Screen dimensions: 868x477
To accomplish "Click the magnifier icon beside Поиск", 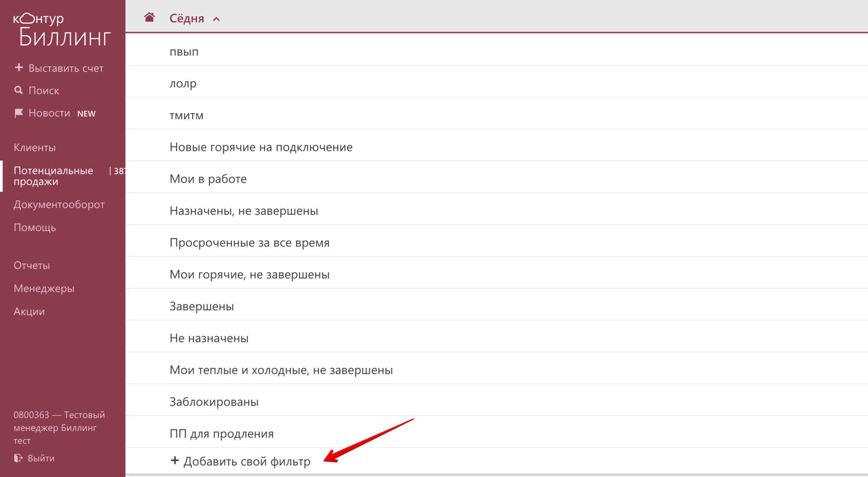I will click(x=18, y=90).
